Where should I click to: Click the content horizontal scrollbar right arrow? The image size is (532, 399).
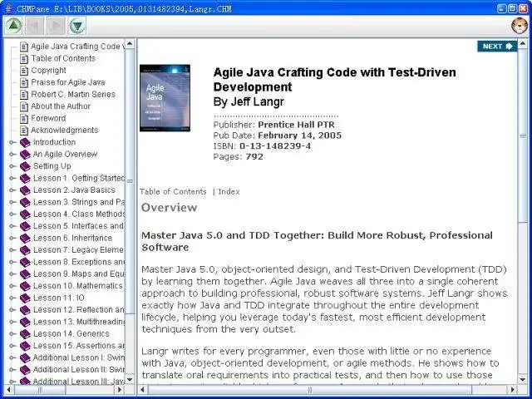(513, 390)
